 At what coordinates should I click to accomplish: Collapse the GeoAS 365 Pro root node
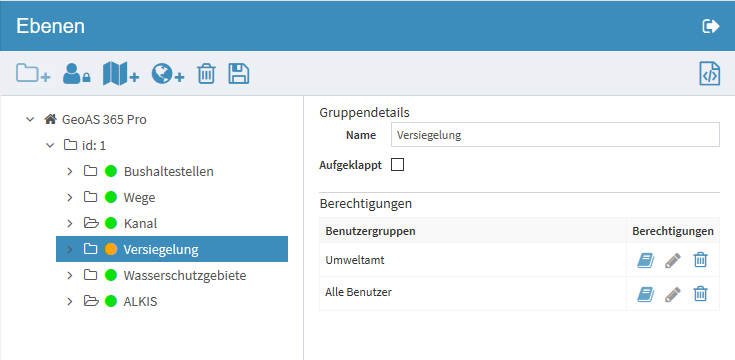pyautogui.click(x=30, y=120)
